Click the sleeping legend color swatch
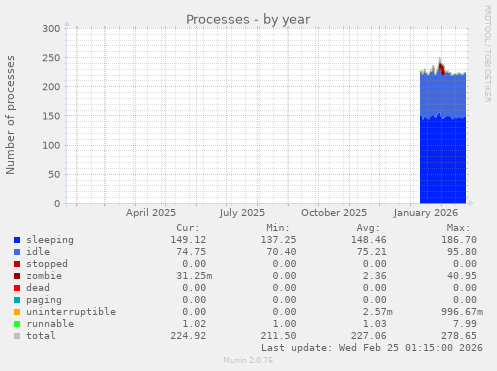Screen dimensions: 497x371 (x=17, y=240)
